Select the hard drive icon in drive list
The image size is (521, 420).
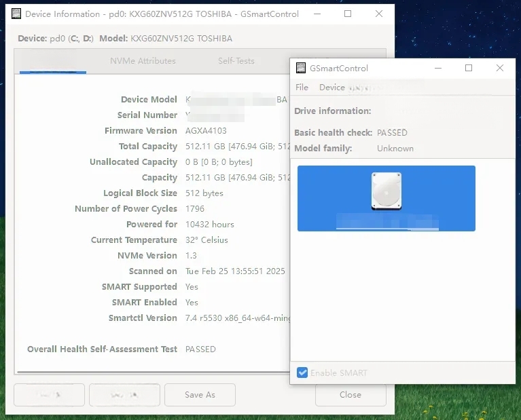click(387, 191)
